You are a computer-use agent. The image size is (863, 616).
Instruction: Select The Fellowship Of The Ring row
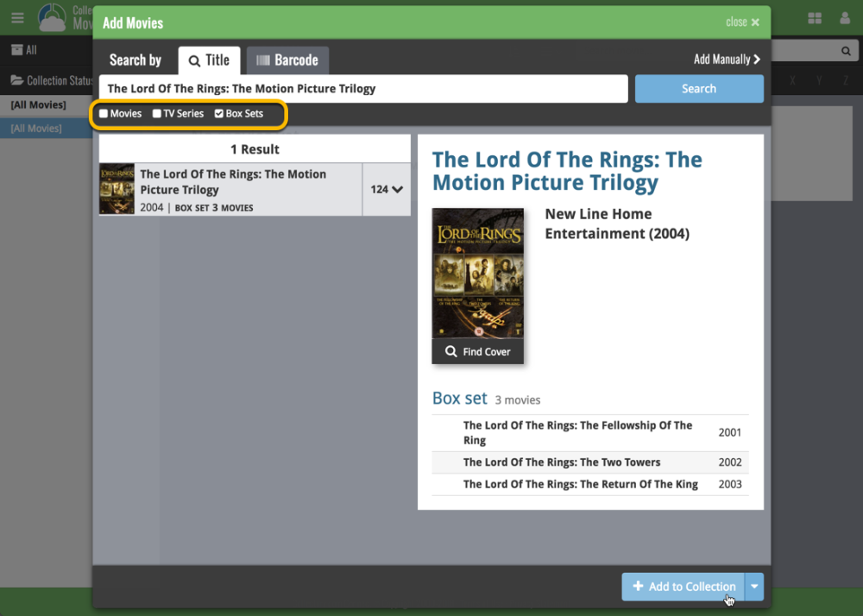(590, 433)
